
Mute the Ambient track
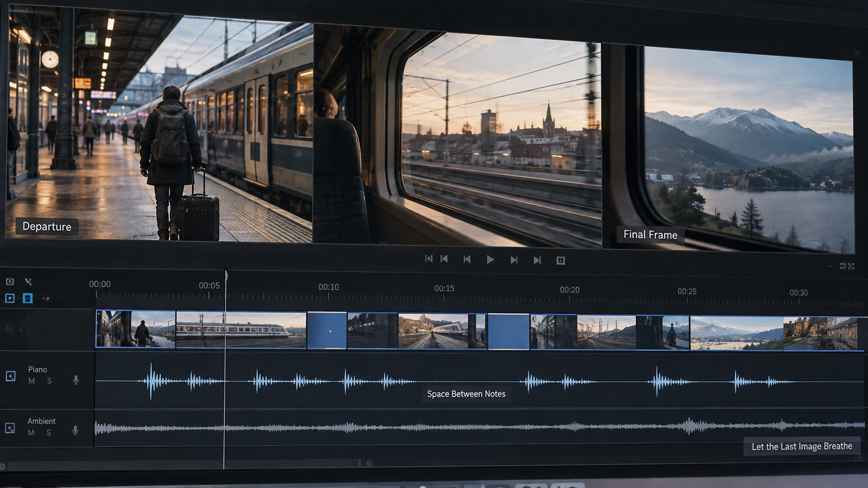(x=31, y=433)
